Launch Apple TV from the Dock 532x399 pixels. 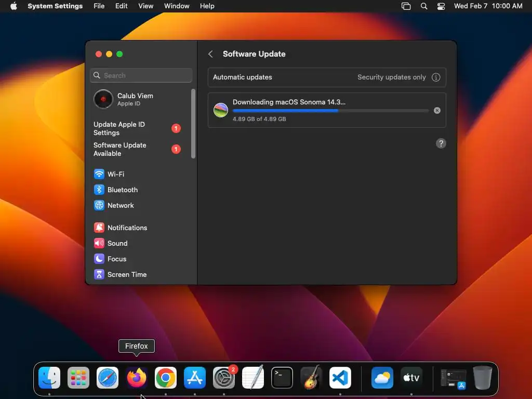[411, 378]
